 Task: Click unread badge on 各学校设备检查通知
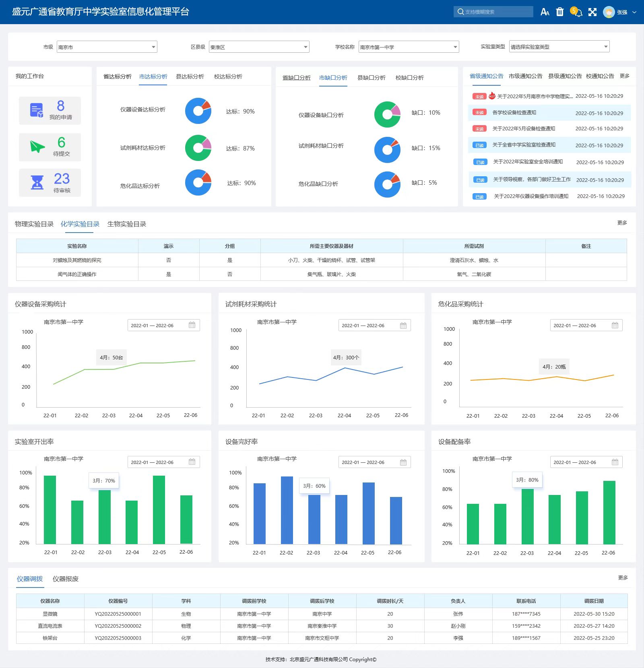pos(479,113)
